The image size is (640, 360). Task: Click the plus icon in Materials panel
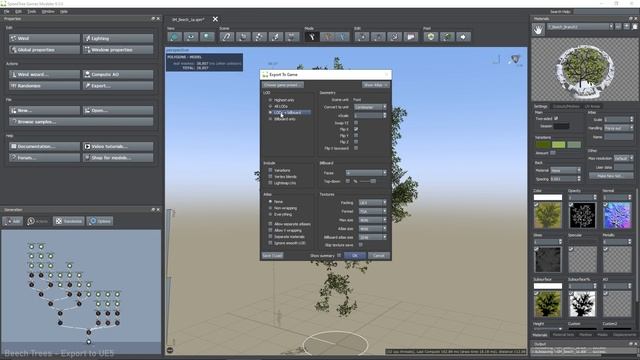click(x=627, y=27)
